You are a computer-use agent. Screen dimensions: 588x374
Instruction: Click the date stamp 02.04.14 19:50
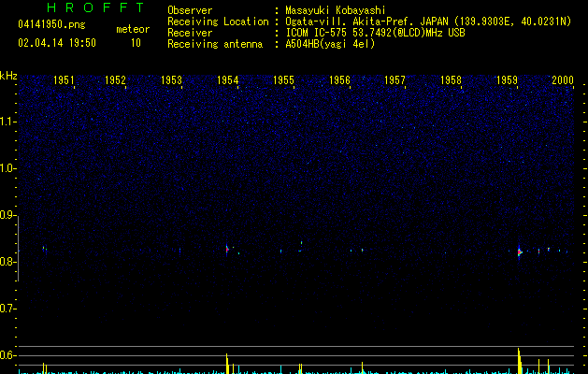[57, 43]
